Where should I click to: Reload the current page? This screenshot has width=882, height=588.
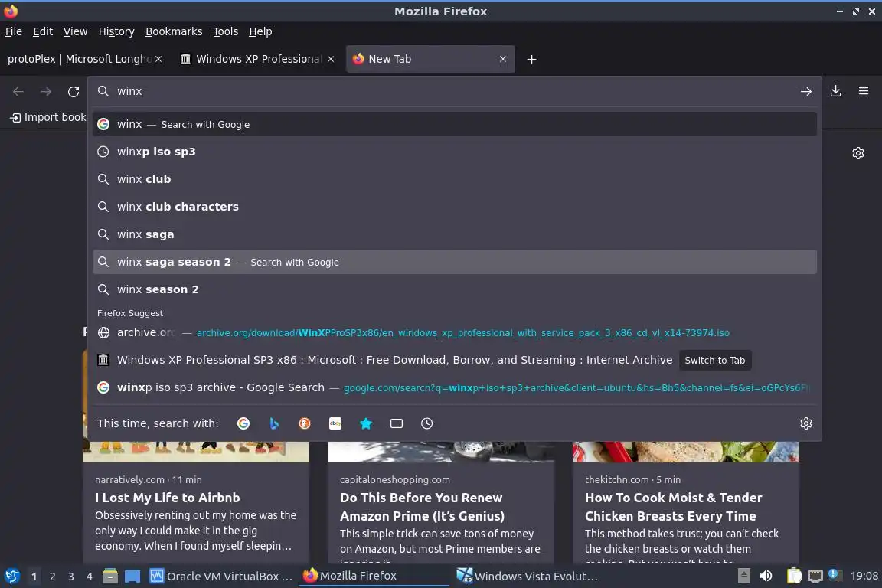[73, 91]
